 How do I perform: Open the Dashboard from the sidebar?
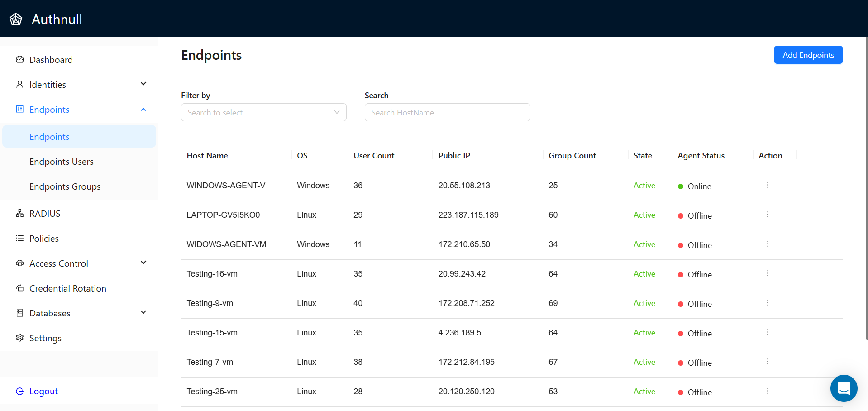click(51, 59)
